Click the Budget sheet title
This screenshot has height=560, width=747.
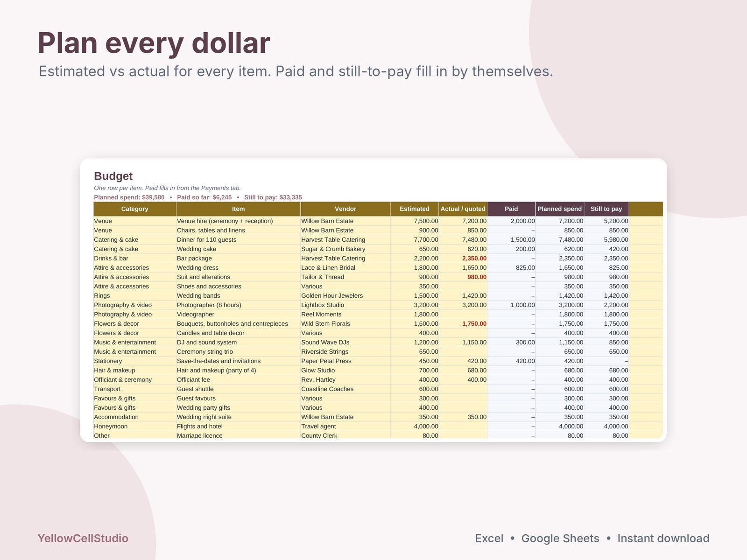(113, 176)
